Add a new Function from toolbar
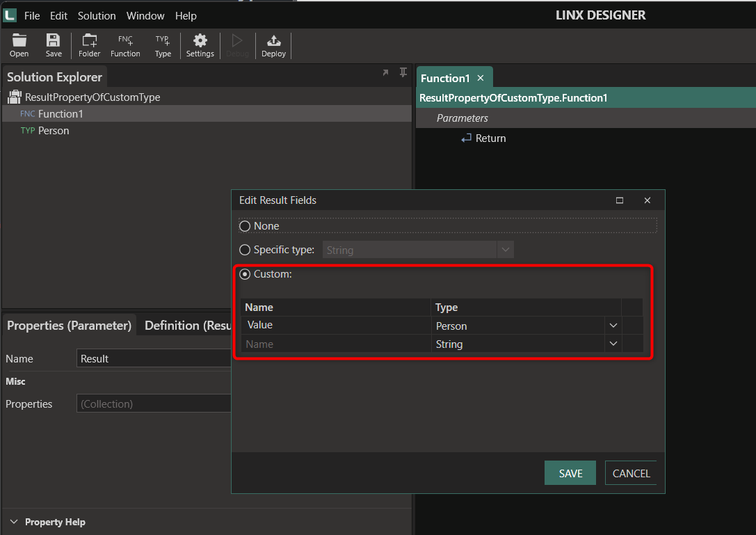 click(125, 46)
